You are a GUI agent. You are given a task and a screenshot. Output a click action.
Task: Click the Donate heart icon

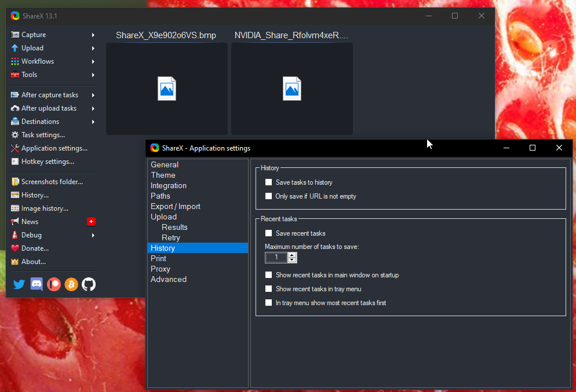click(14, 248)
